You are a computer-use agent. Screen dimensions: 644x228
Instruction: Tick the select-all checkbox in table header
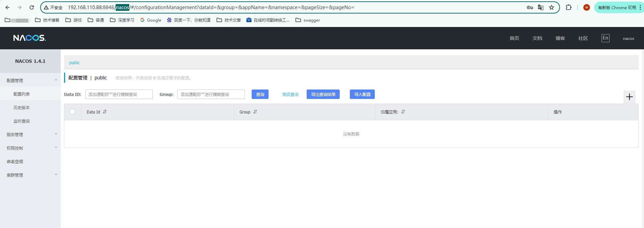pos(73,111)
